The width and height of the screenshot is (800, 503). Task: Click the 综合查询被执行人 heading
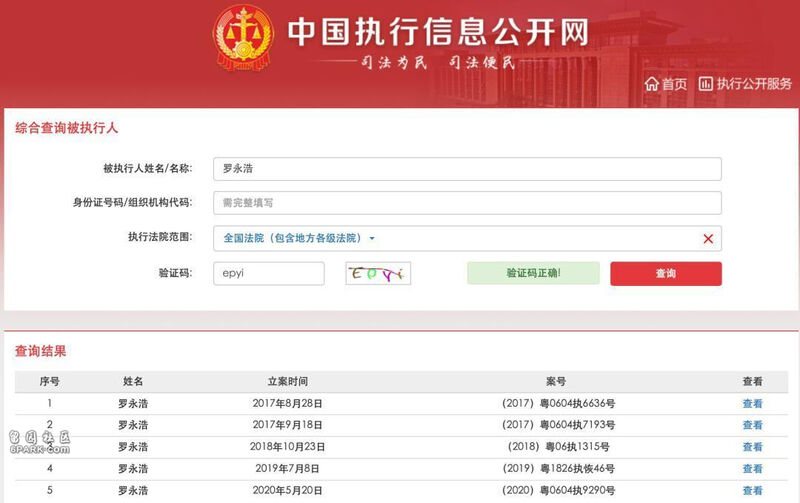coord(66,128)
